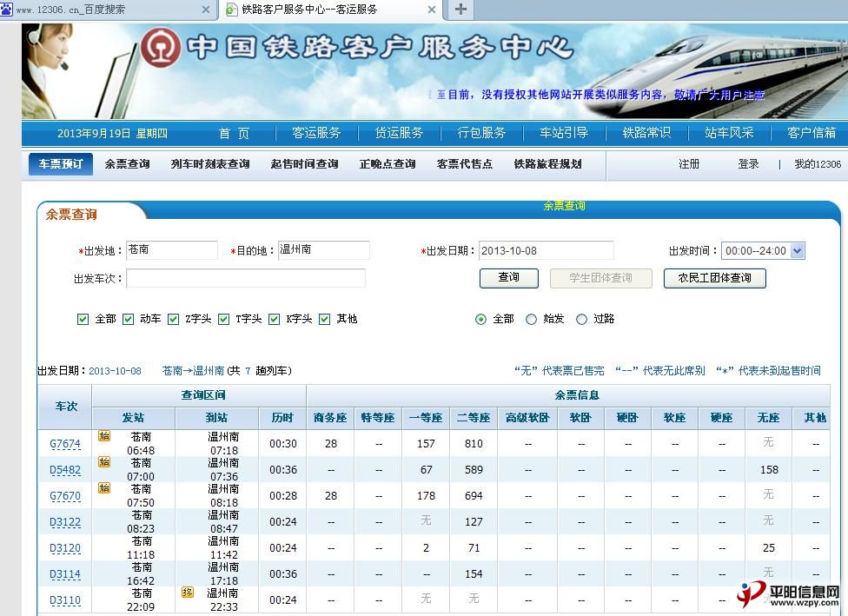848x616 pixels.
Task: Open train G7670 link
Action: coord(65,496)
